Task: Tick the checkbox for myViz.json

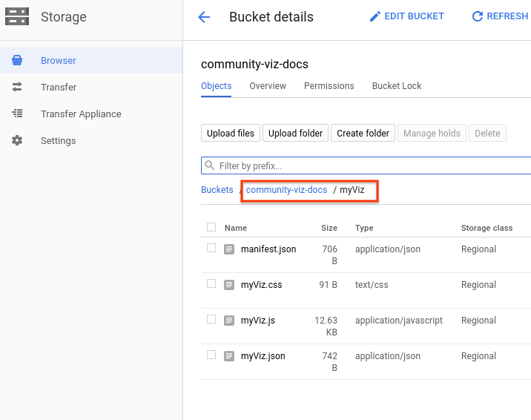Action: point(211,355)
